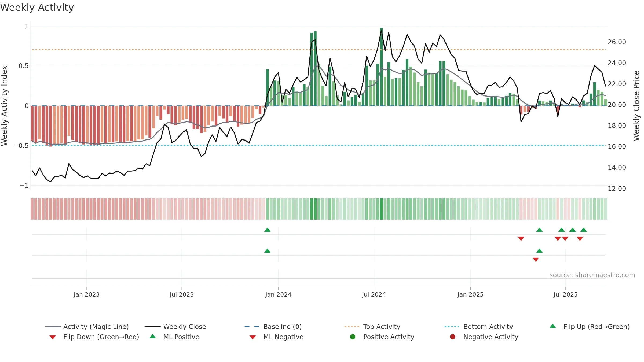Viewport: 644px width, 362px height.
Task: Click the Jul 2024 axis label
Action: 374,294
